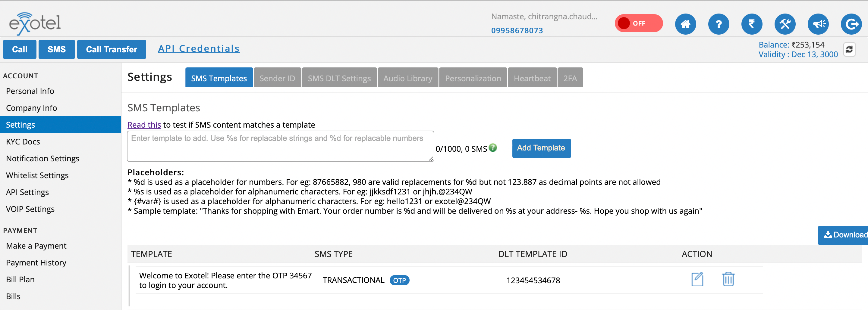Viewport: 868px width, 310px height.
Task: Refresh the account balance
Action: tap(849, 49)
